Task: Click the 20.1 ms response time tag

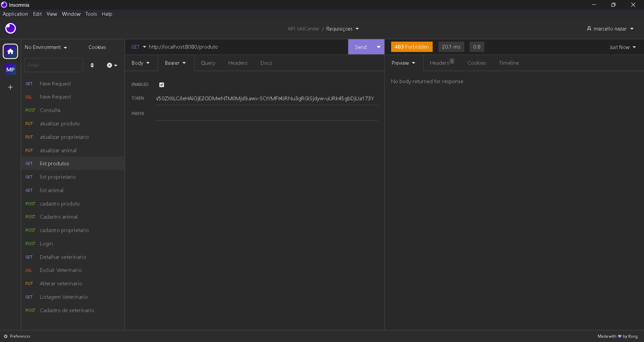Action: point(451,47)
